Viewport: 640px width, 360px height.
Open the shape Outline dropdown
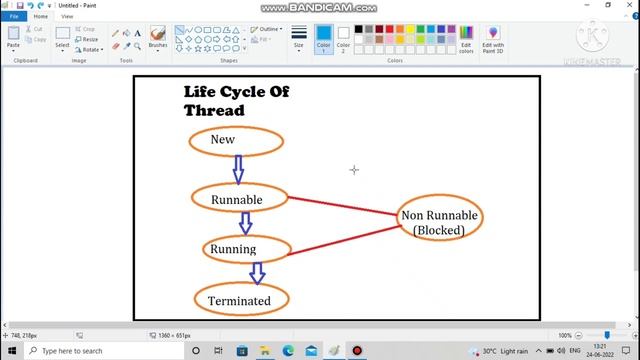(x=266, y=29)
